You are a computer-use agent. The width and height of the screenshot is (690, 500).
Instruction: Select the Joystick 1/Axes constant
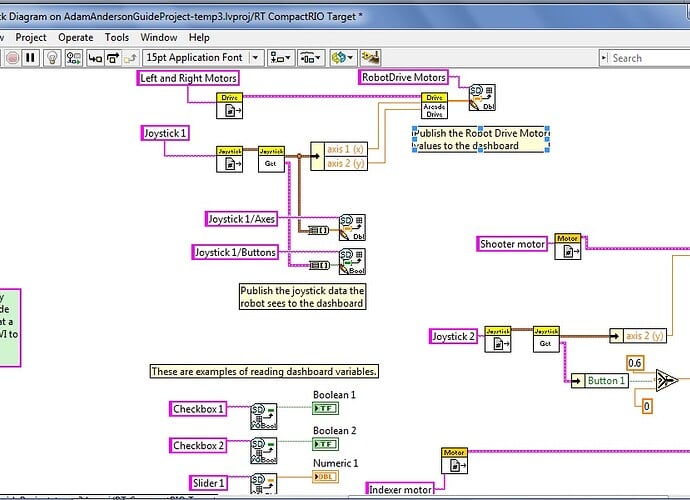tap(241, 219)
